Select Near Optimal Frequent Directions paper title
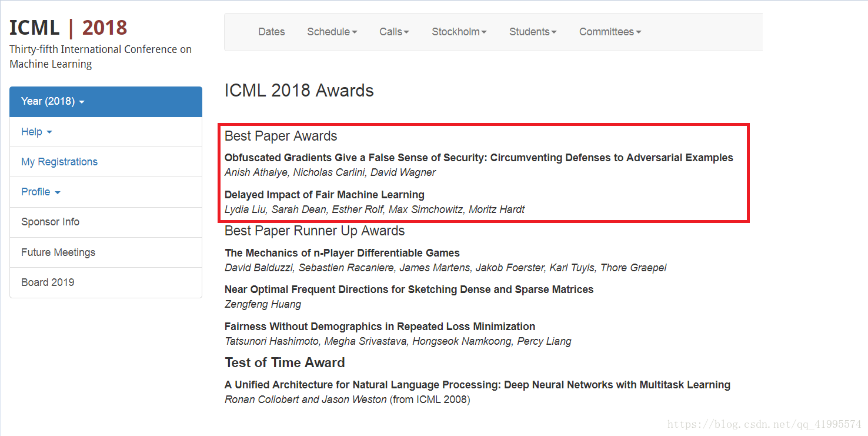868x436 pixels. pos(409,289)
